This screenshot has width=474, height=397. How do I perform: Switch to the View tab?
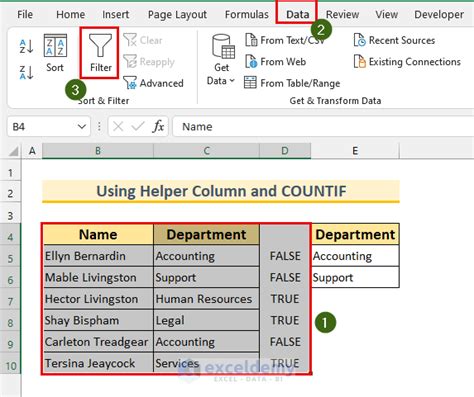(386, 15)
